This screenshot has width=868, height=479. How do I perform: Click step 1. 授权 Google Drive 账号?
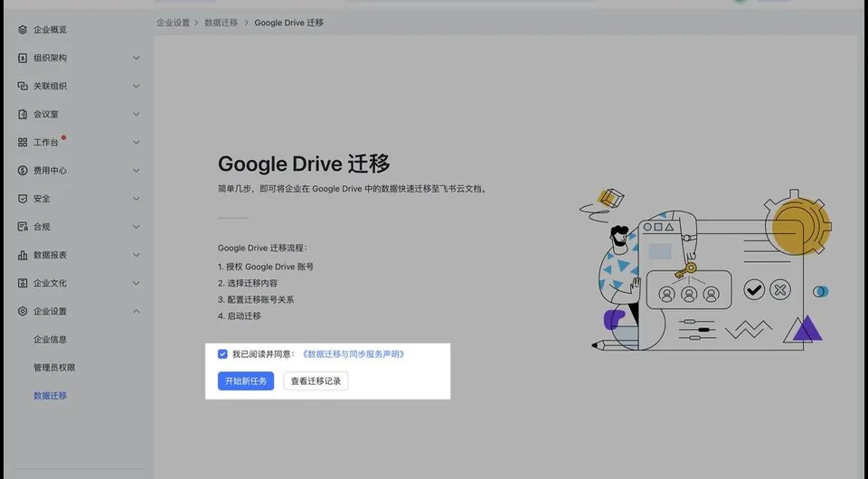pos(266,267)
